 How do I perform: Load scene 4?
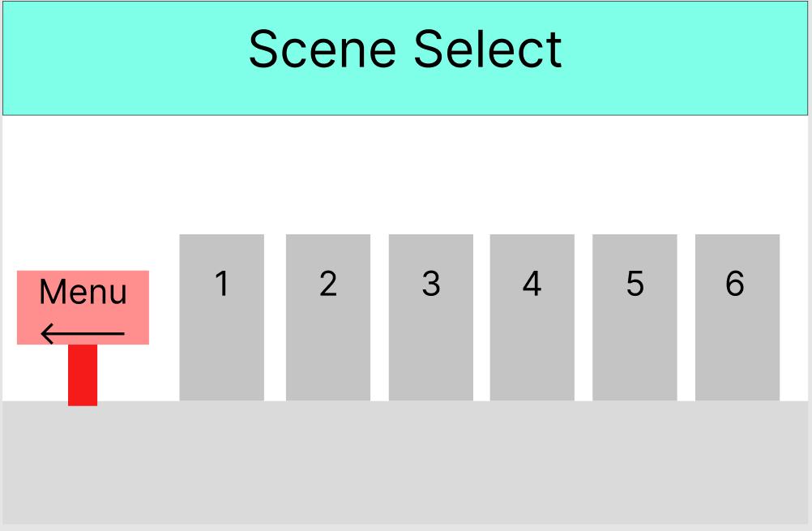point(532,316)
